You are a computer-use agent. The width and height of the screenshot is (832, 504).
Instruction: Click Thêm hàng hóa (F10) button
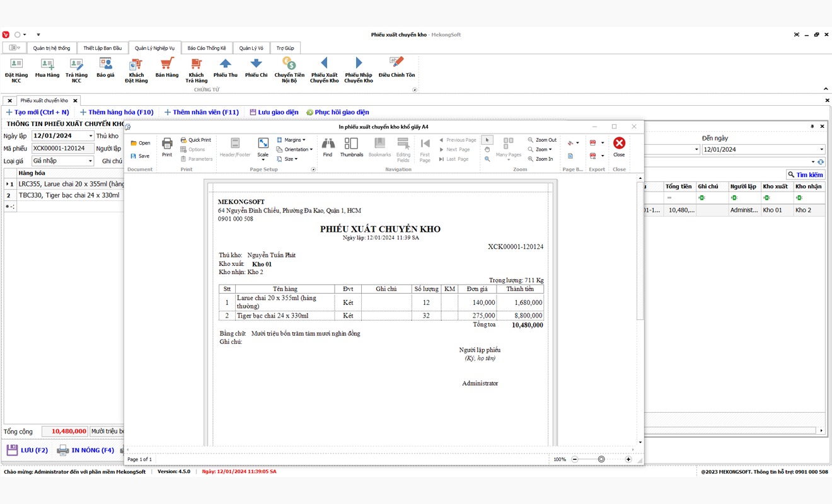click(117, 112)
